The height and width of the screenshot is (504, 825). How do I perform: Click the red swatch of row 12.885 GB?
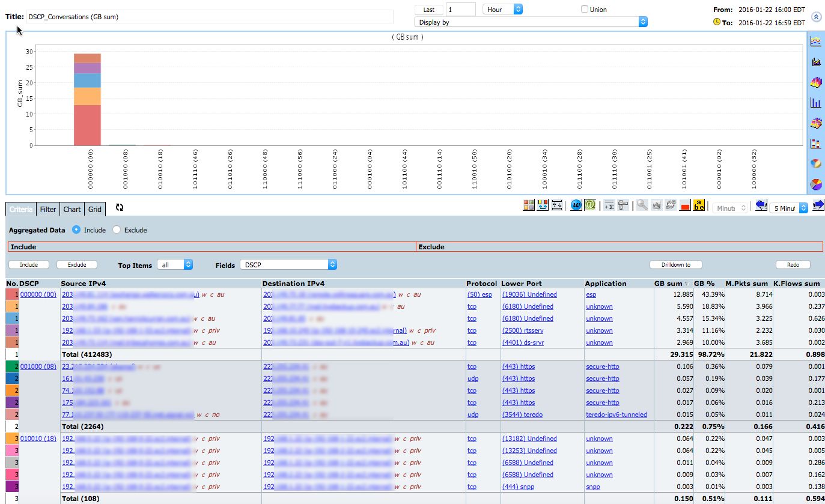tap(12, 294)
